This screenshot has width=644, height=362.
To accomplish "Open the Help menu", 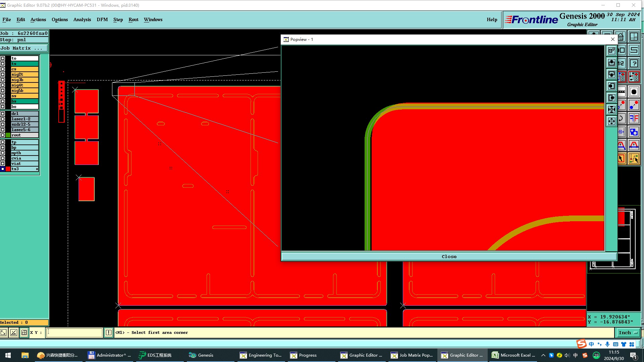I will coord(492,19).
